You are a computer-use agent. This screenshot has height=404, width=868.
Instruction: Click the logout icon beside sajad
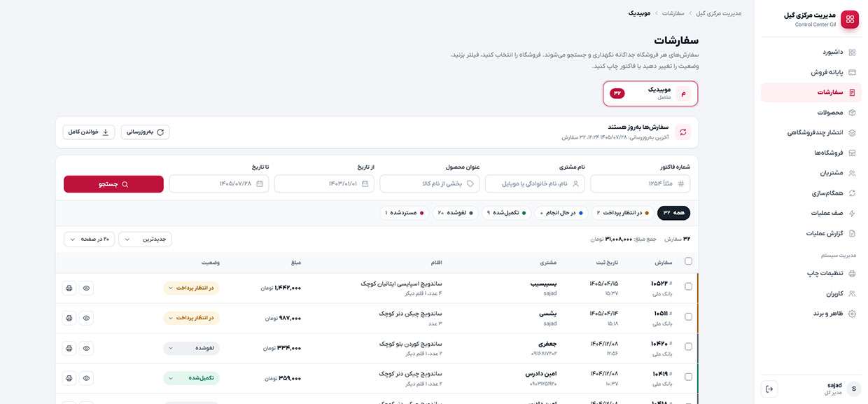pyautogui.click(x=769, y=389)
